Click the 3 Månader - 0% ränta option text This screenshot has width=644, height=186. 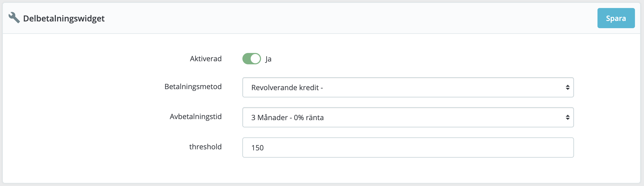[x=287, y=118]
